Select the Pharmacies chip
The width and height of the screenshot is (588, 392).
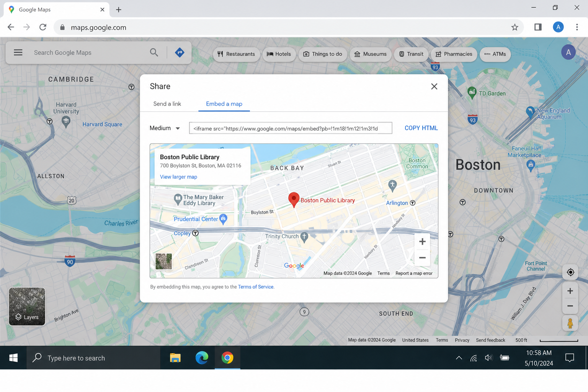pyautogui.click(x=454, y=54)
